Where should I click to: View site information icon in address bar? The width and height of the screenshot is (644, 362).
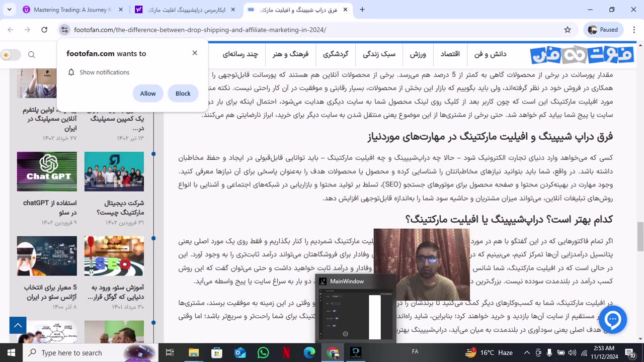[x=64, y=30]
